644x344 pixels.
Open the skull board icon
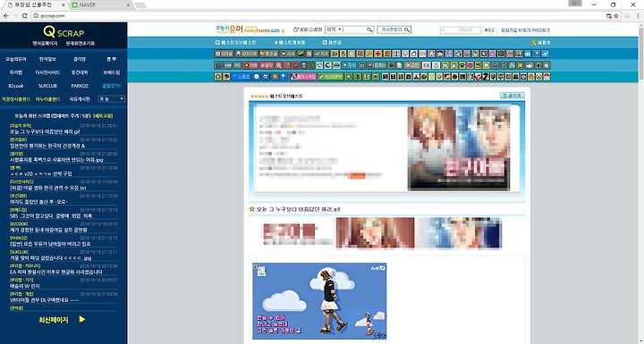pyautogui.click(x=304, y=65)
